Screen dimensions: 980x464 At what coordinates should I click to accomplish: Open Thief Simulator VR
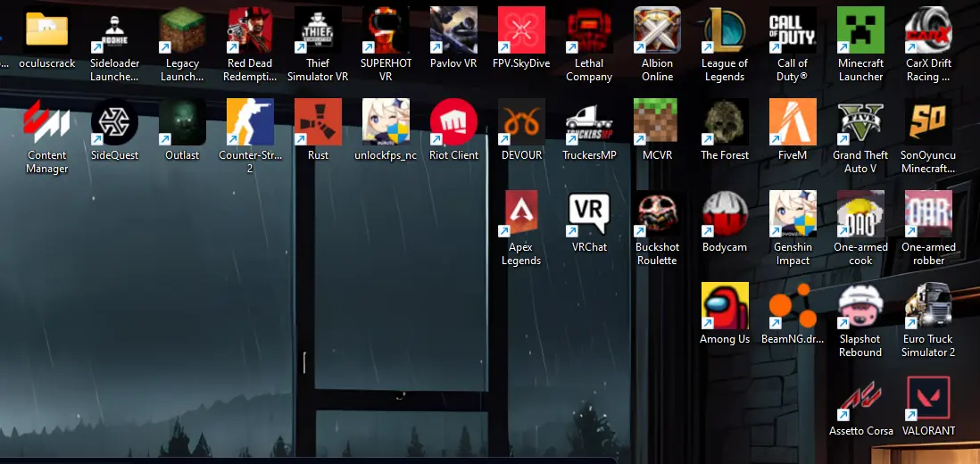(318, 30)
